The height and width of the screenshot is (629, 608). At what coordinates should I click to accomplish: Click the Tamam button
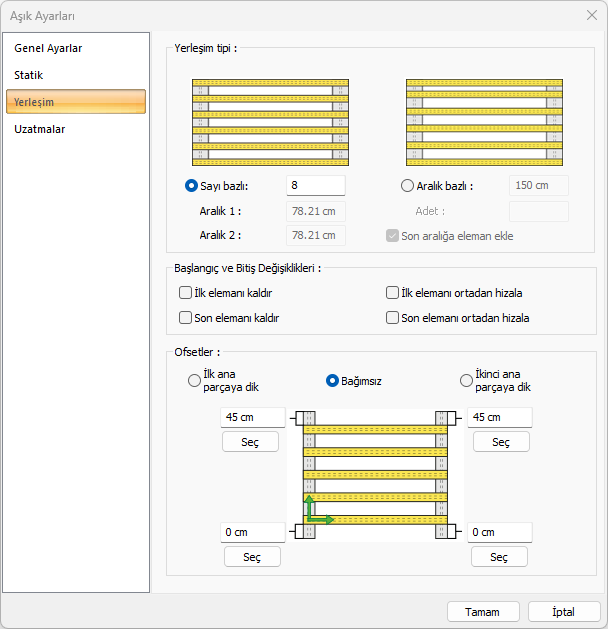[482, 611]
